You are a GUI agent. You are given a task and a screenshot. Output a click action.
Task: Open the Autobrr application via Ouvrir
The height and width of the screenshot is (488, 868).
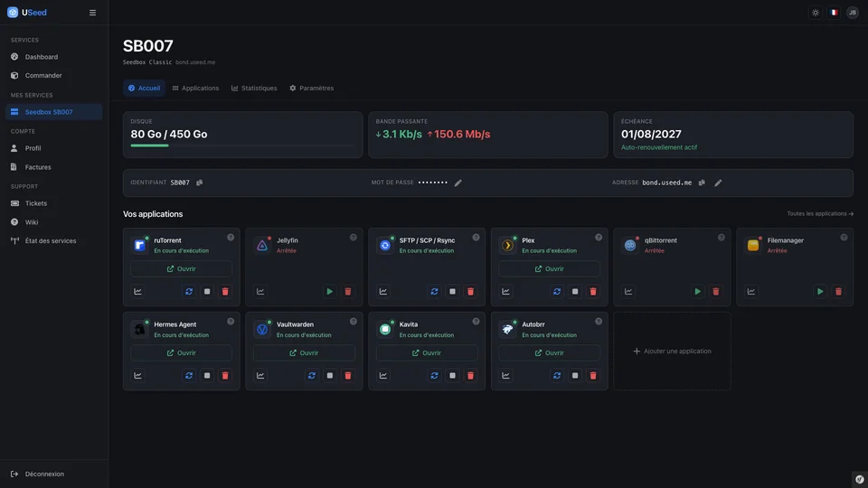[549, 353]
